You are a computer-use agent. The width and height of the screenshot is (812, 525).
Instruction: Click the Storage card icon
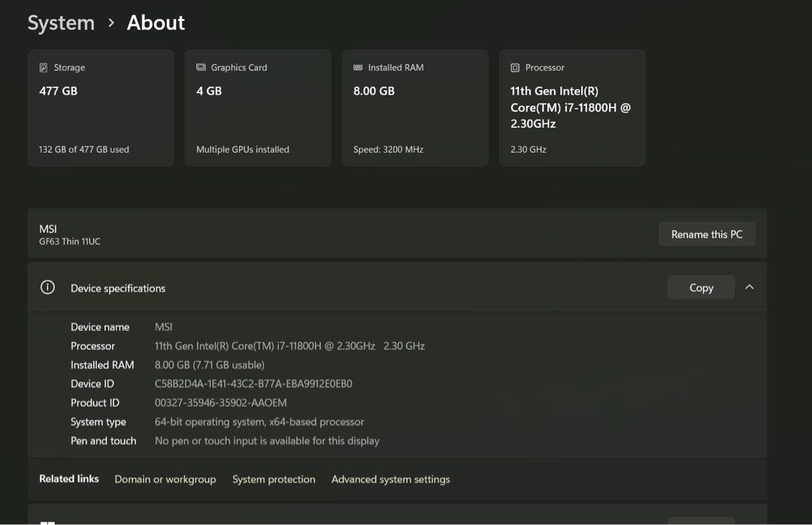coord(44,68)
